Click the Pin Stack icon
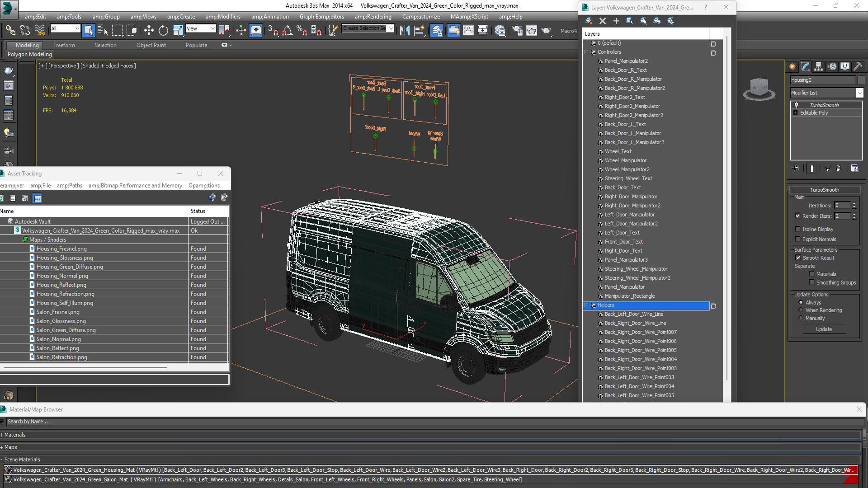 [x=796, y=168]
